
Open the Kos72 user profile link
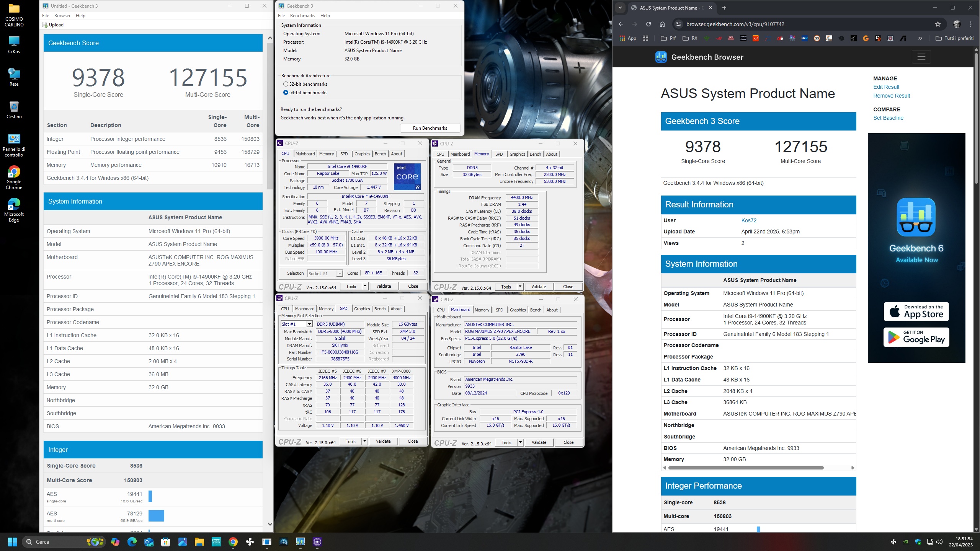[749, 220]
